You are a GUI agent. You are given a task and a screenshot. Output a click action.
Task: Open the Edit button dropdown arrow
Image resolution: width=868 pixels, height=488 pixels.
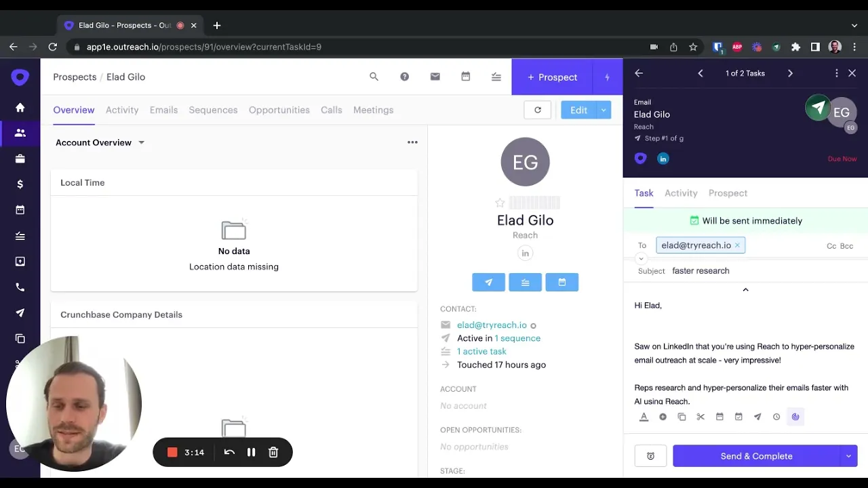tap(604, 110)
